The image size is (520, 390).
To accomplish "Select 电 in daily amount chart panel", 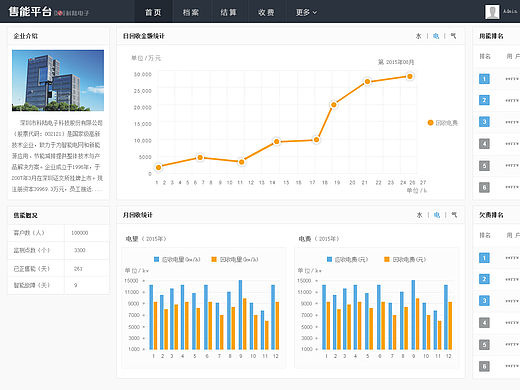I will [436, 36].
